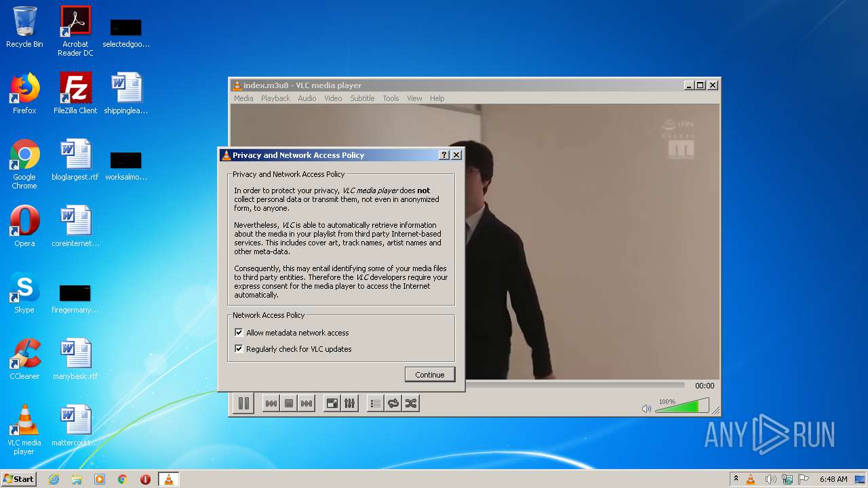Skip to previous media in VLC
Image resolution: width=868 pixels, height=488 pixels.
(271, 403)
